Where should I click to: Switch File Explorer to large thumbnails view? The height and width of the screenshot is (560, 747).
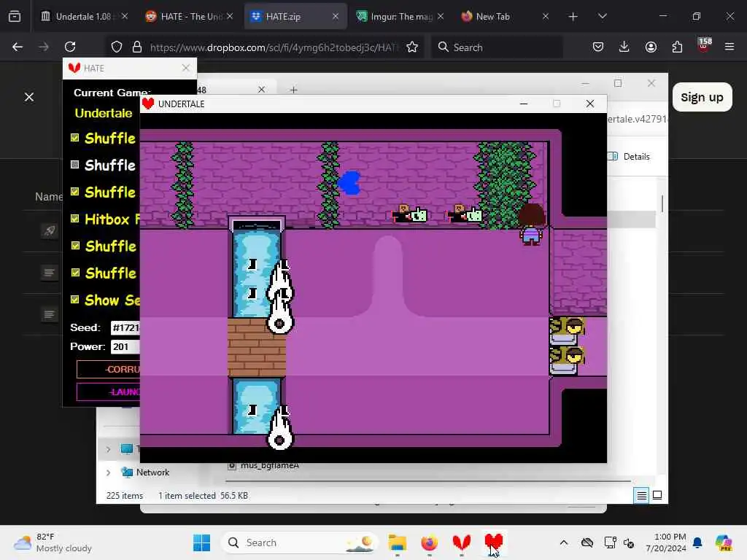(657, 495)
